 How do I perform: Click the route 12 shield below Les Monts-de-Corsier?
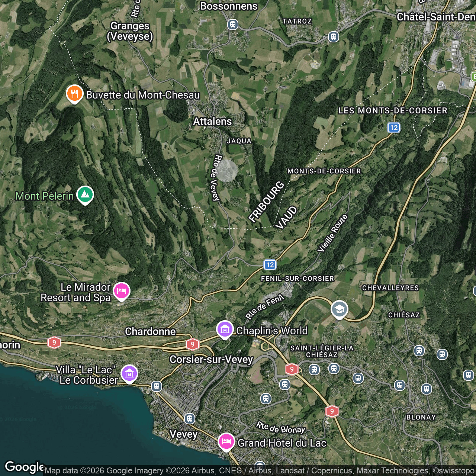point(394,128)
